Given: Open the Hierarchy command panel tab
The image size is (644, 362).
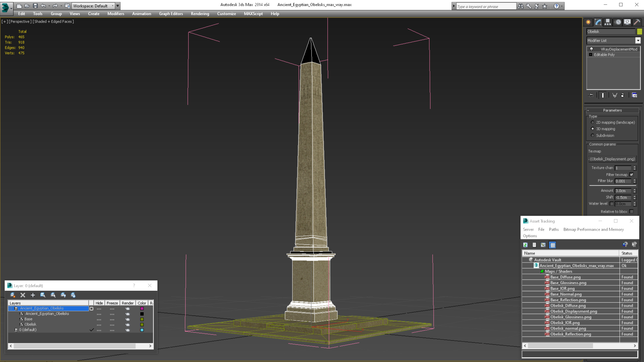Looking at the screenshot, I should coord(608,22).
